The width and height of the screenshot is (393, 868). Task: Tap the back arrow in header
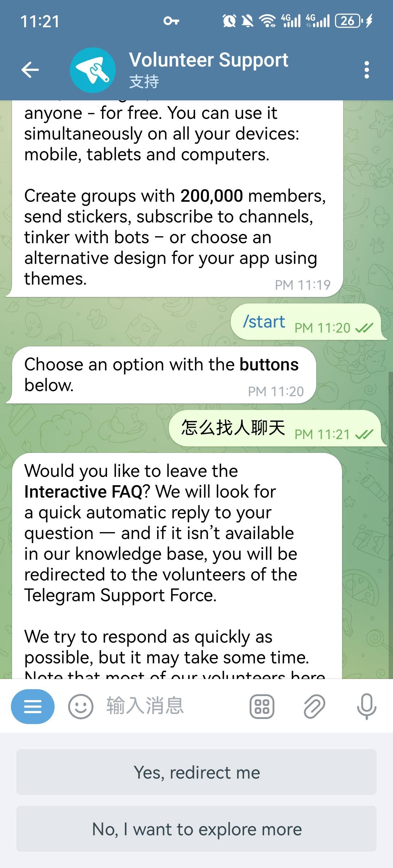point(30,70)
